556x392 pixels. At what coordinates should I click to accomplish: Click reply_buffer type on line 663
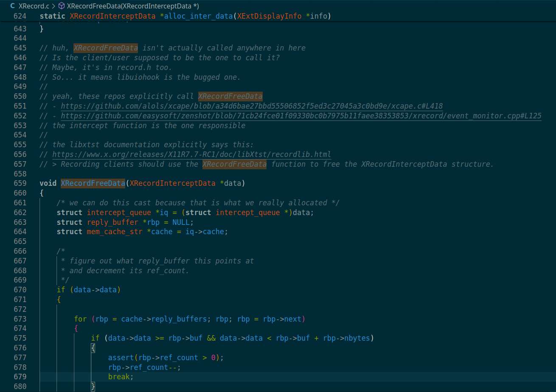[112, 222]
